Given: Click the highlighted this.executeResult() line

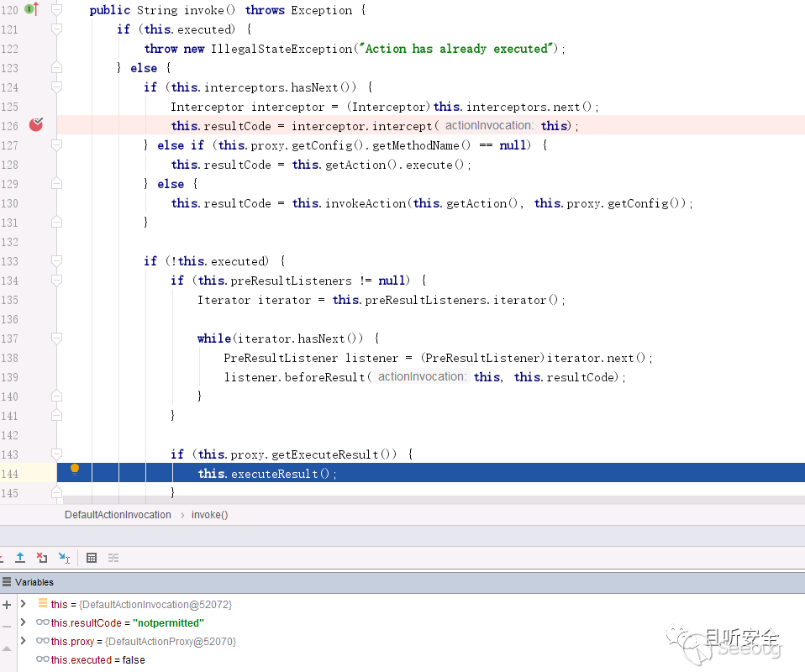Looking at the screenshot, I should tap(431, 473).
